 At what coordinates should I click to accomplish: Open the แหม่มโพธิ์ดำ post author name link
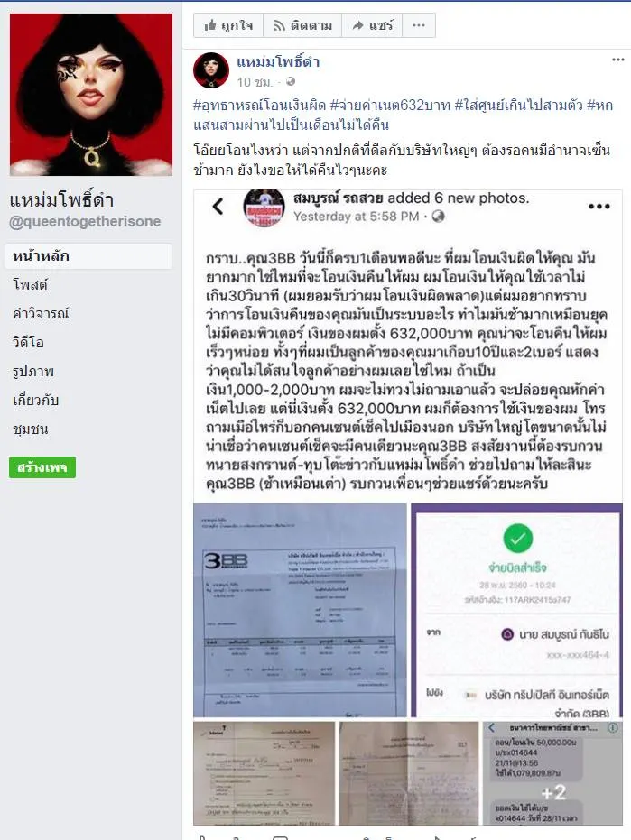coord(278,62)
